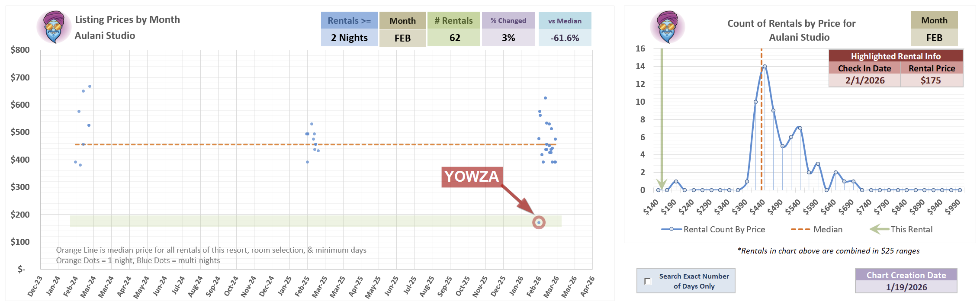
Task: Click the $175 Rental Price cell
Action: tap(931, 80)
